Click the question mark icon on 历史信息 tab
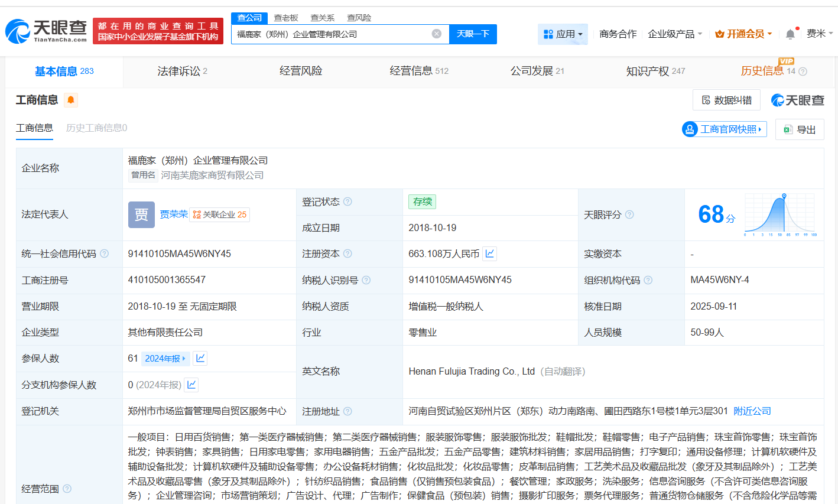This screenshot has width=838, height=504. 802,70
